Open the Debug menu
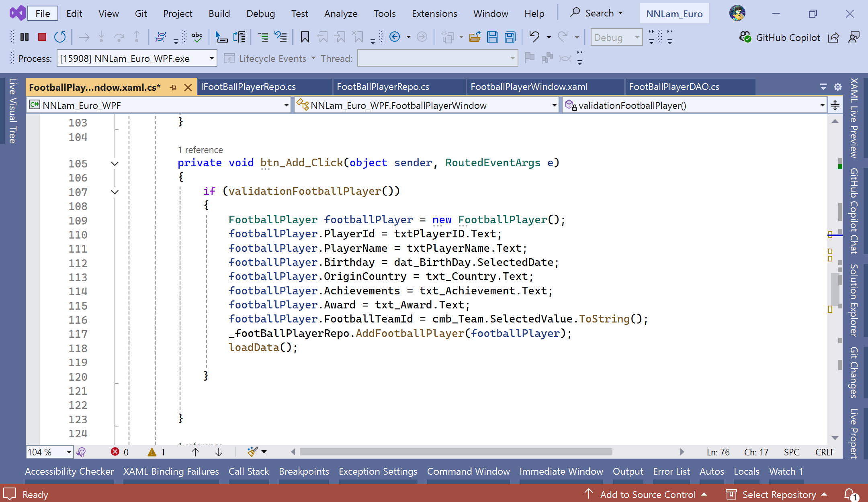Screen dimensions: 868x502 click(260, 13)
